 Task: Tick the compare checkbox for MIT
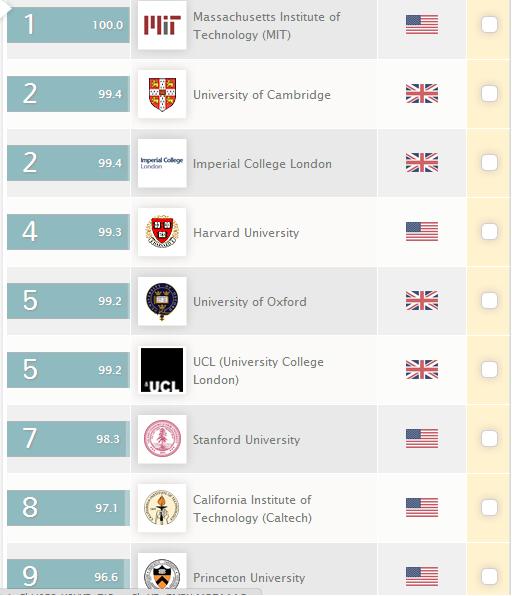489,25
